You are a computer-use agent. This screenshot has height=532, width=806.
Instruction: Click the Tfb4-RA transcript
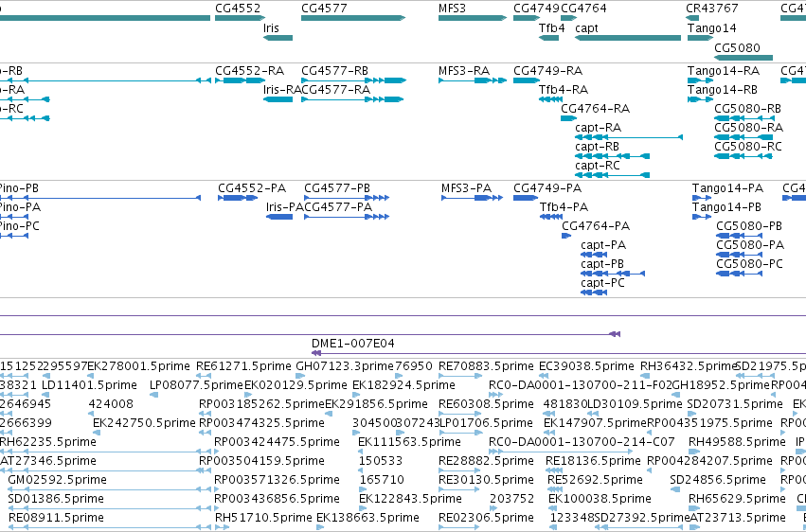[550, 99]
